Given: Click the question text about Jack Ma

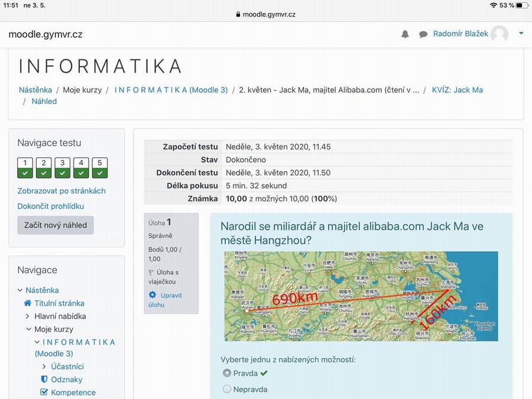Looking at the screenshot, I should (352, 233).
